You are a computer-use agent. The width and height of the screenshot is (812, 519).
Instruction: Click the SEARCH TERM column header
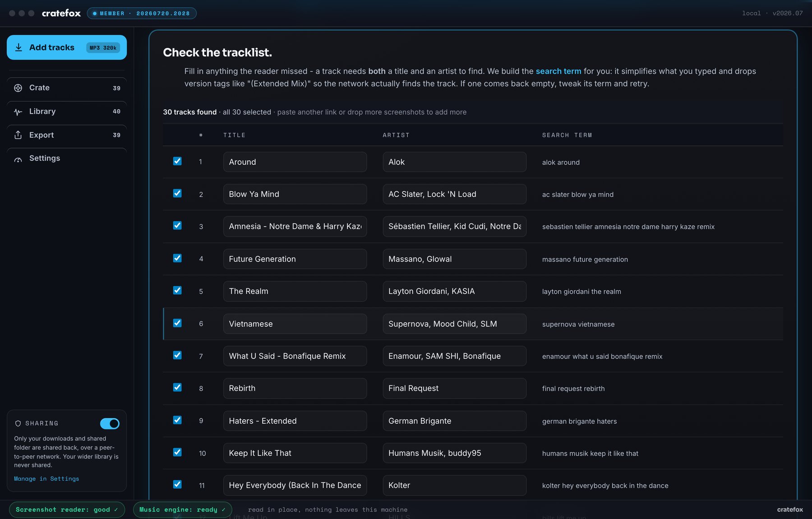coord(567,135)
